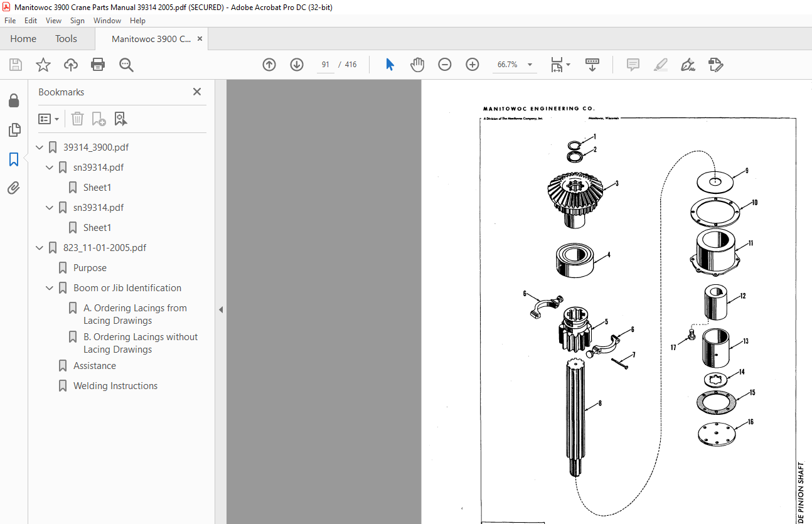Collapse the second sn39314.pdf bookmark
Screen dimensions: 812x524
pyautogui.click(x=50, y=208)
